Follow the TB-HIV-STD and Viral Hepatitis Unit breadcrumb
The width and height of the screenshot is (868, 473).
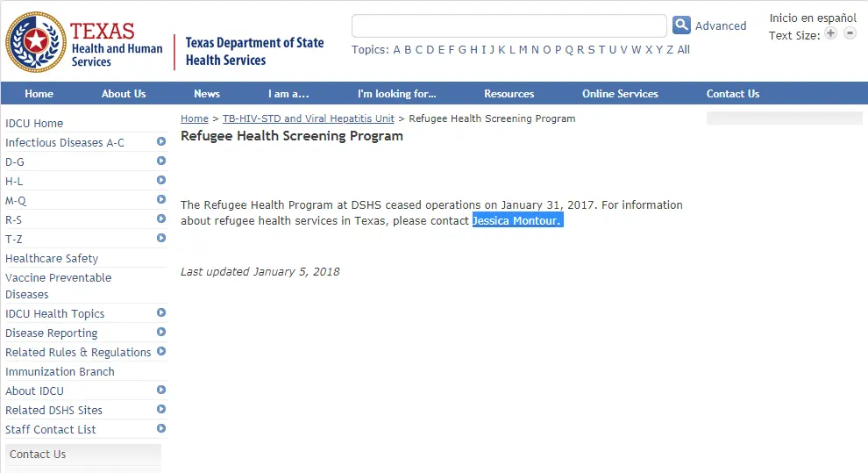[309, 118]
